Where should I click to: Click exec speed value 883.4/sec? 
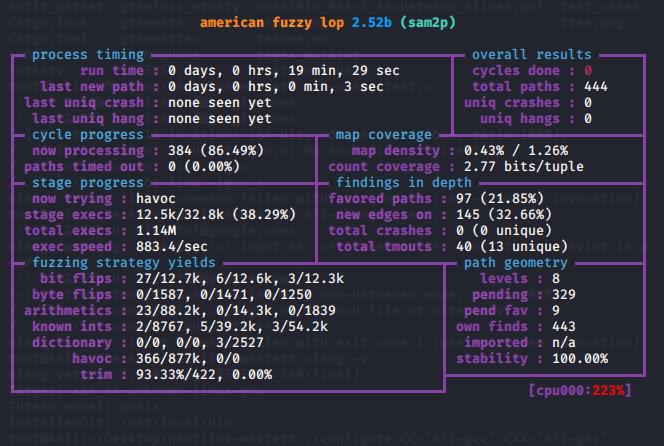[172, 247]
